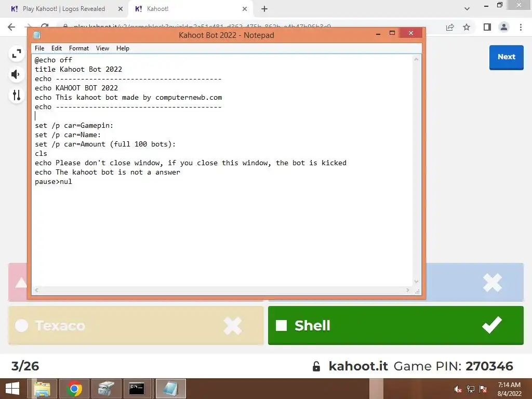Viewport: 532px width, 399px height.
Task: Click 'echo KAHOOT BOT 2022' line
Action: tap(76, 88)
